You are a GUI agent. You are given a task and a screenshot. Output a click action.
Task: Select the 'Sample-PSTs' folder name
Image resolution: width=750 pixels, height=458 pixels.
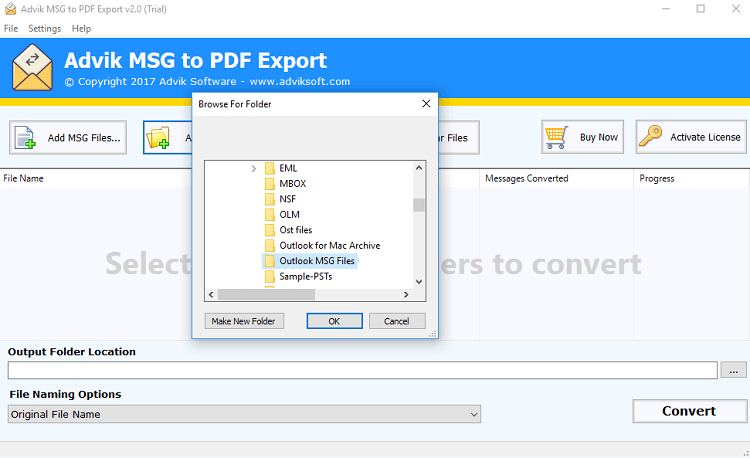pyautogui.click(x=306, y=276)
